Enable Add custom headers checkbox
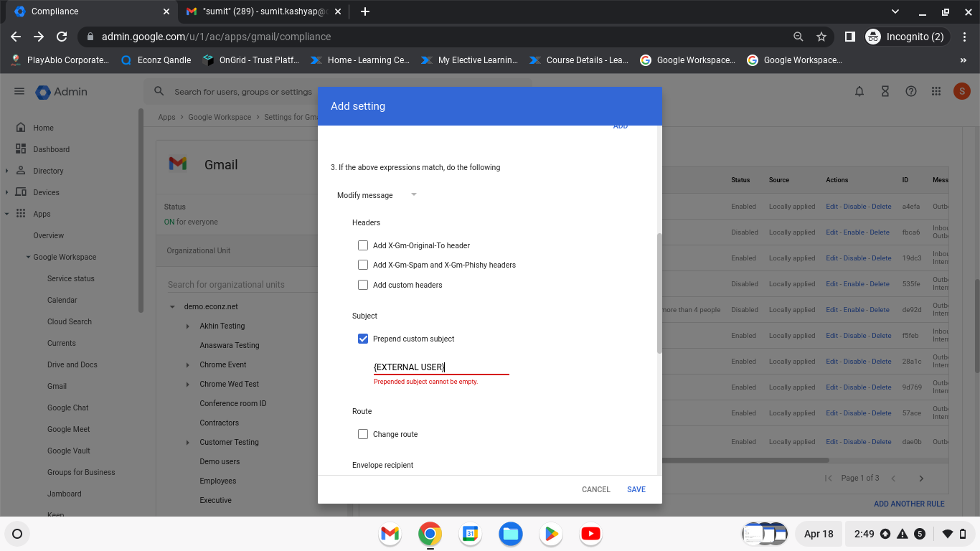Image resolution: width=980 pixels, height=551 pixels. 363,285
